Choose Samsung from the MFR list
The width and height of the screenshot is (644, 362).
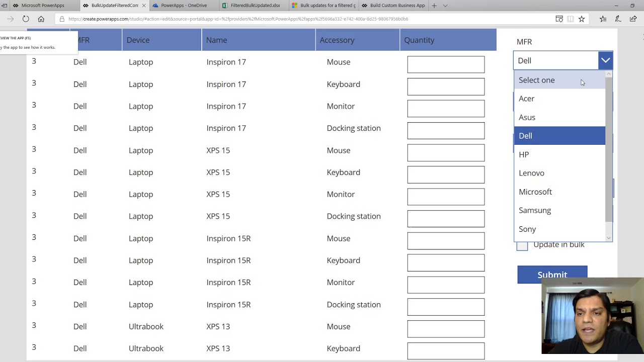559,210
